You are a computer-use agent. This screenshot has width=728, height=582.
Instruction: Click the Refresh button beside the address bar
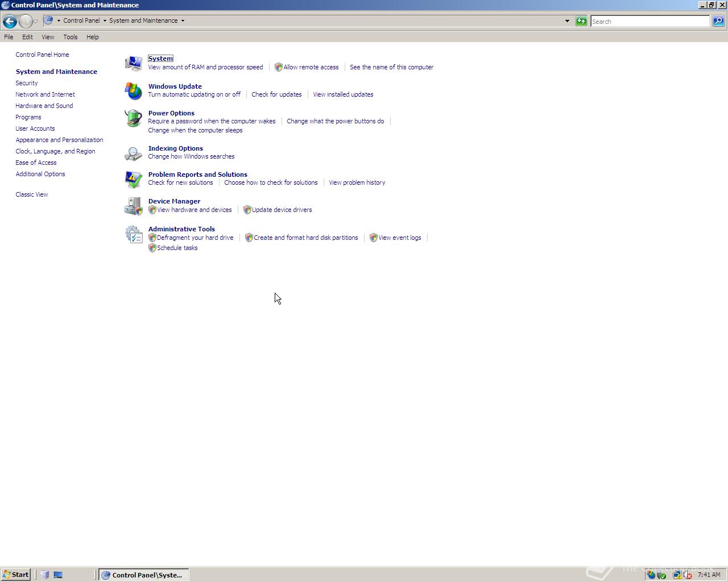click(x=581, y=21)
